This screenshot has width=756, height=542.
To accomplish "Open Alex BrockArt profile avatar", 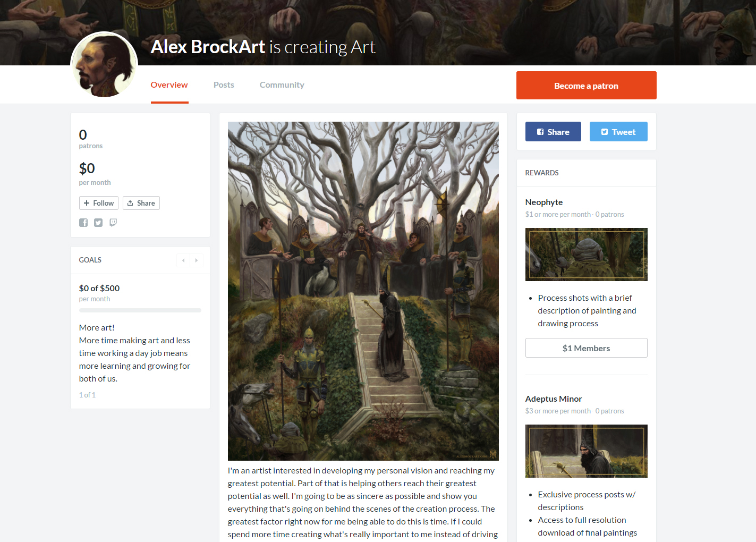I will pos(104,65).
